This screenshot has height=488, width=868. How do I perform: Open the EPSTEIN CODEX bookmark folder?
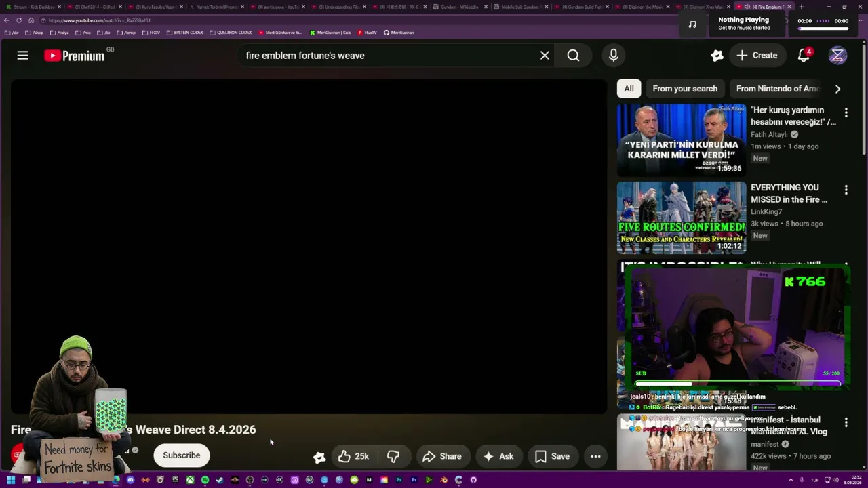click(x=184, y=33)
